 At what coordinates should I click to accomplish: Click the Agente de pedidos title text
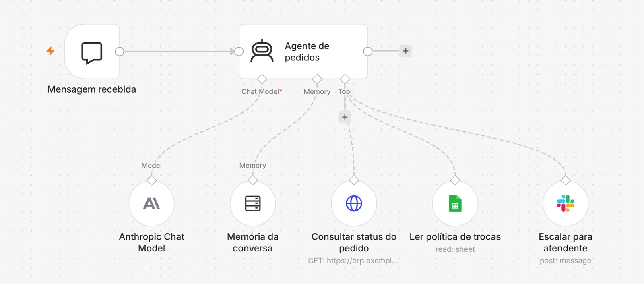307,52
